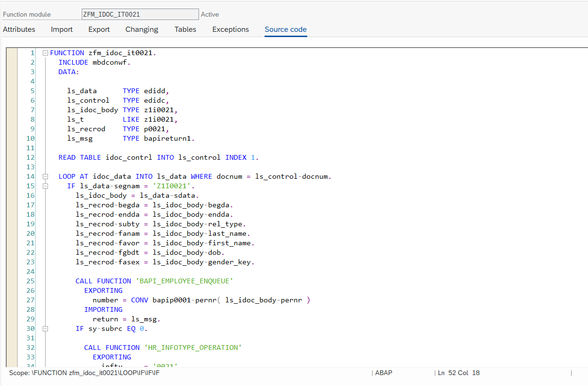Go to the Export tab

click(99, 29)
